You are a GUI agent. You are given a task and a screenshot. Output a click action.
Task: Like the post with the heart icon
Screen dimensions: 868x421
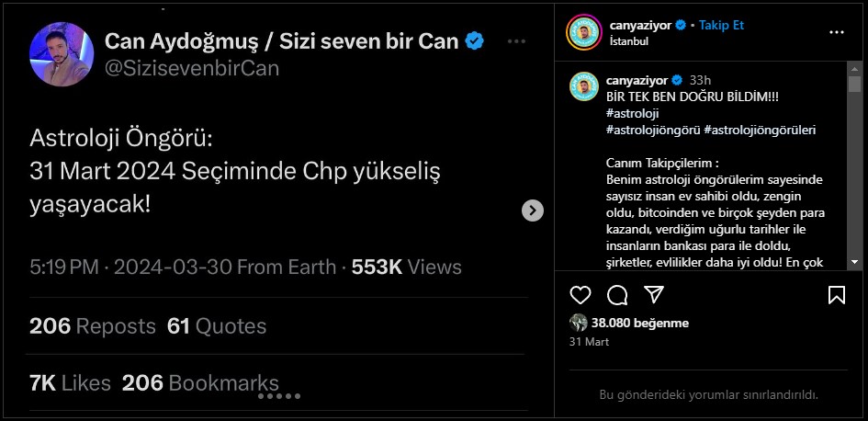click(x=581, y=294)
